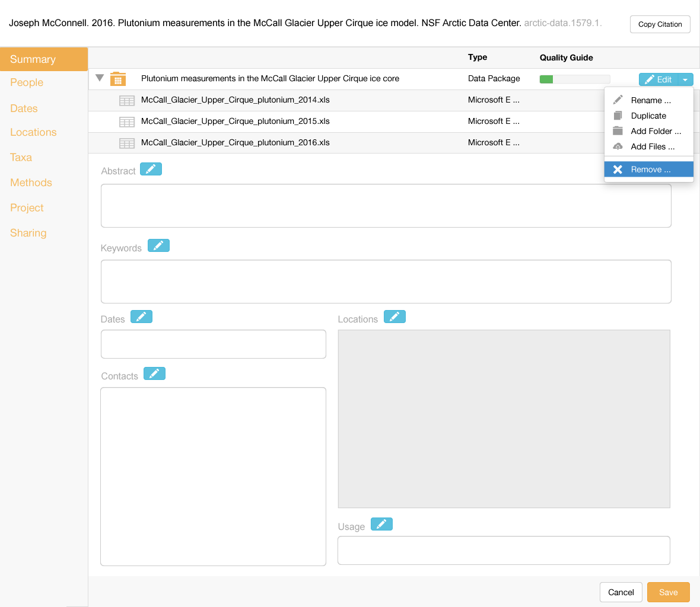700x607 pixels.
Task: Open the dropdown arrow next to Edit
Action: (685, 80)
